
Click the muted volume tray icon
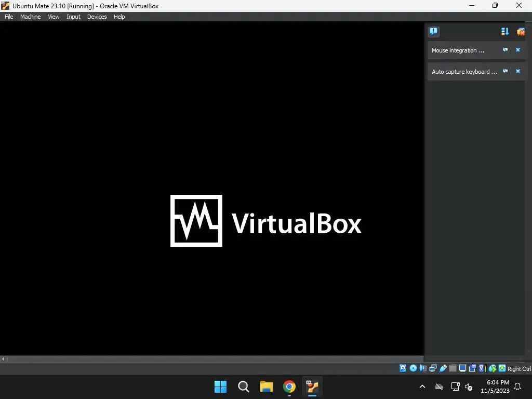(469, 387)
